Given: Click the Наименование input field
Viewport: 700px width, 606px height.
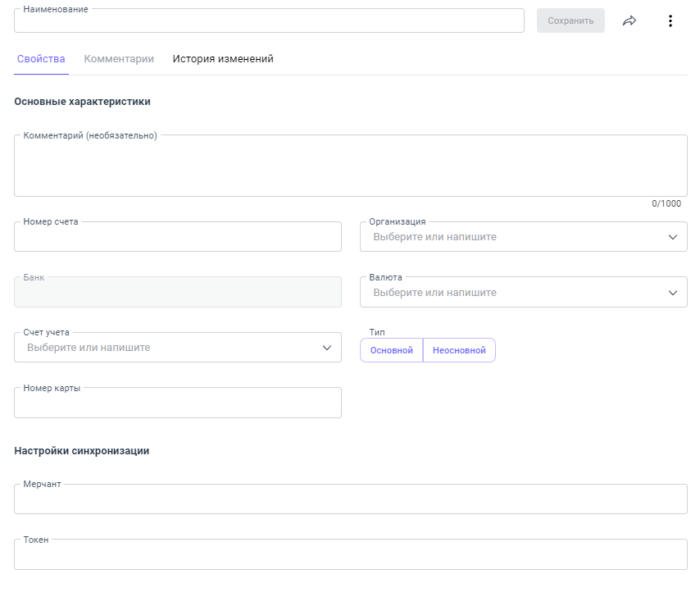Looking at the screenshot, I should [x=269, y=21].
